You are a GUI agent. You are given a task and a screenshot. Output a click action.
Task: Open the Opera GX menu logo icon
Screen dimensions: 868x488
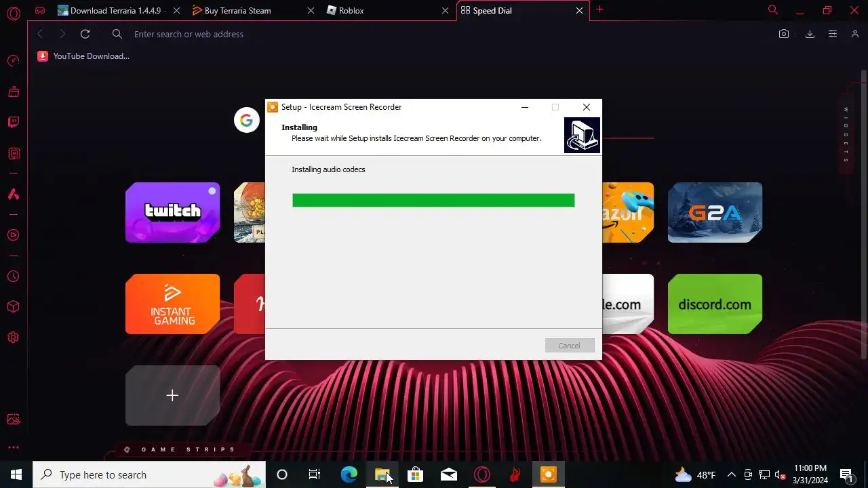(x=13, y=12)
